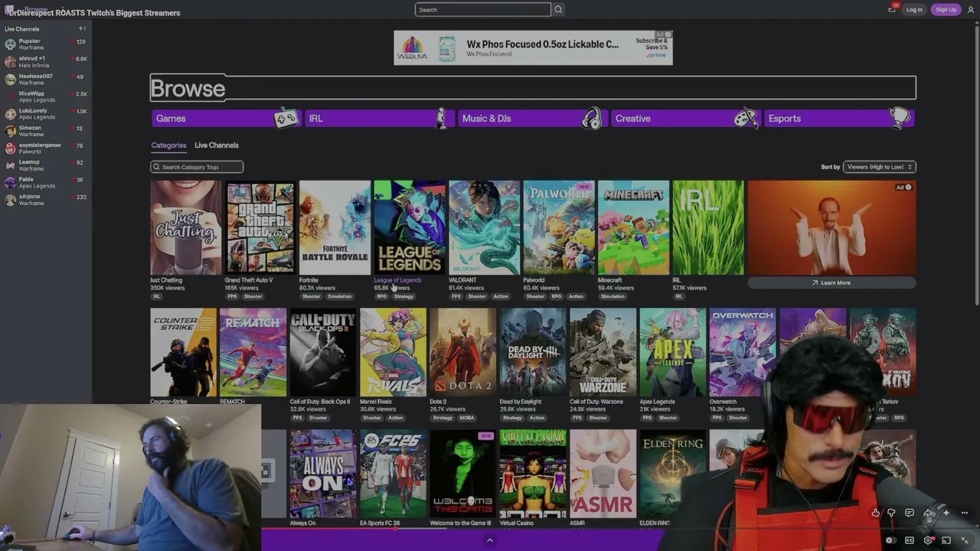980x551 pixels.
Task: Open Simazan's channel avatar
Action: (x=10, y=131)
